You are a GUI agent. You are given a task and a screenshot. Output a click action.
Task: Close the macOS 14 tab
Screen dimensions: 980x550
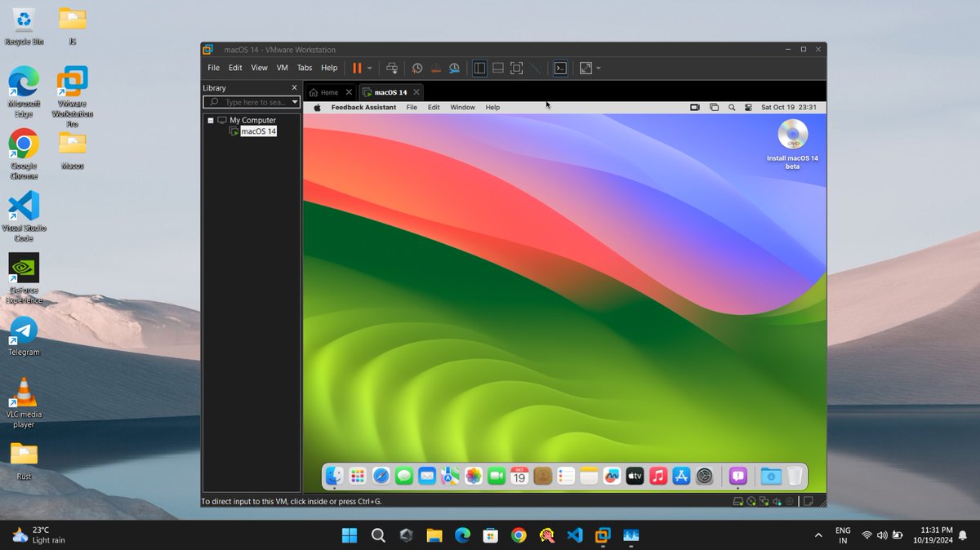pyautogui.click(x=416, y=92)
